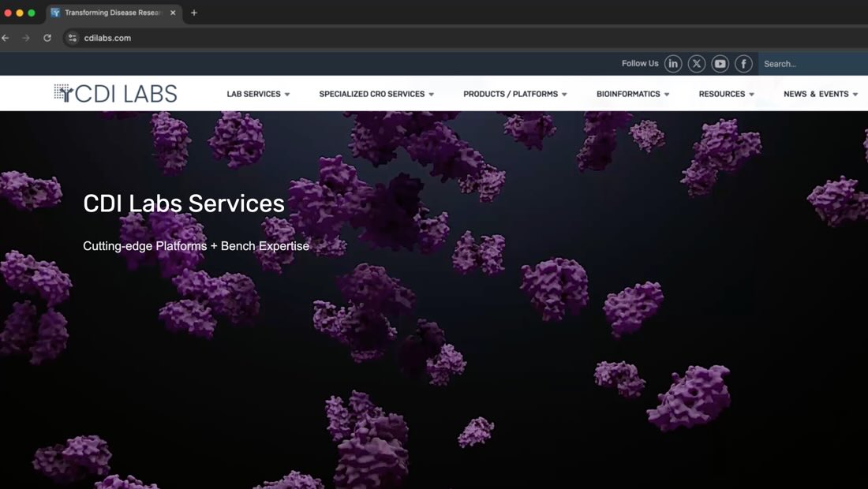Screen dimensions: 868x489
Task: Switch to the Transforming Disease Research tab
Action: tap(110, 13)
